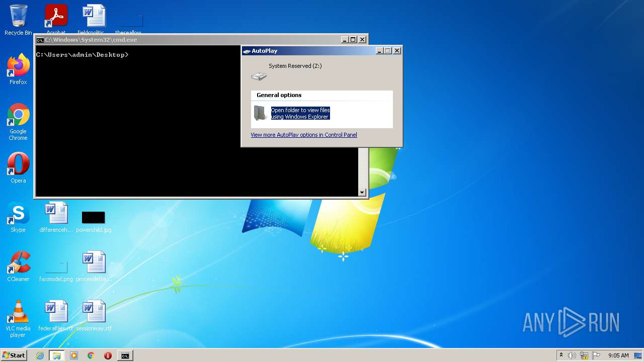
Task: Open View more AutoPlay options link
Action: [304, 135]
